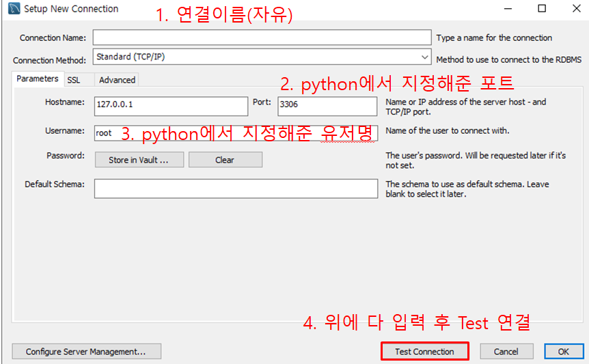
Task: Click the 'Name or IP address' description text
Action: [466, 107]
